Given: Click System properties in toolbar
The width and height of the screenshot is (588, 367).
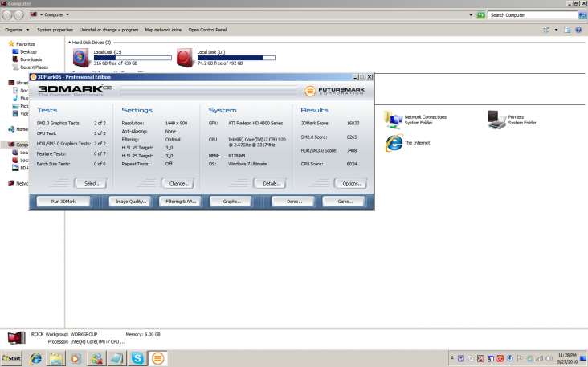Looking at the screenshot, I should coord(55,30).
